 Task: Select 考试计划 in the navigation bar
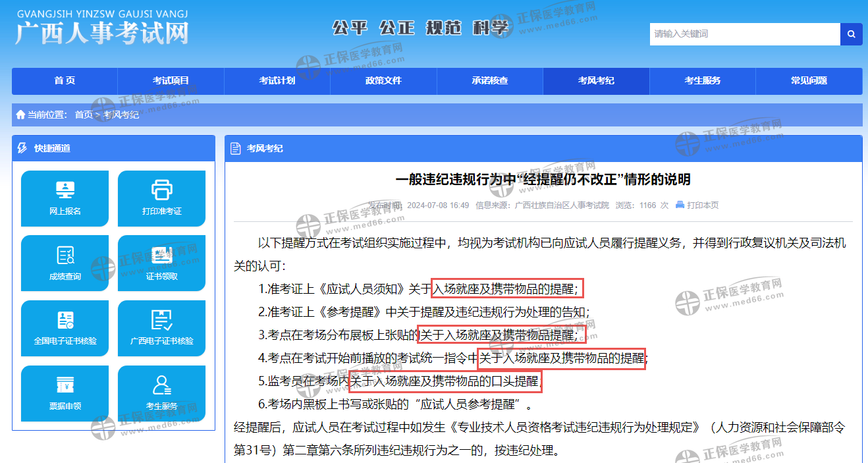click(x=277, y=80)
